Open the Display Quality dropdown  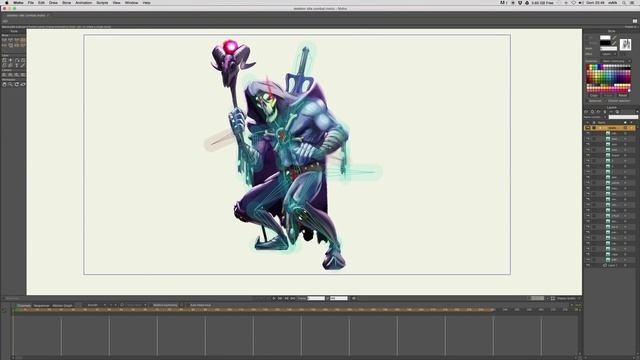click(x=568, y=298)
